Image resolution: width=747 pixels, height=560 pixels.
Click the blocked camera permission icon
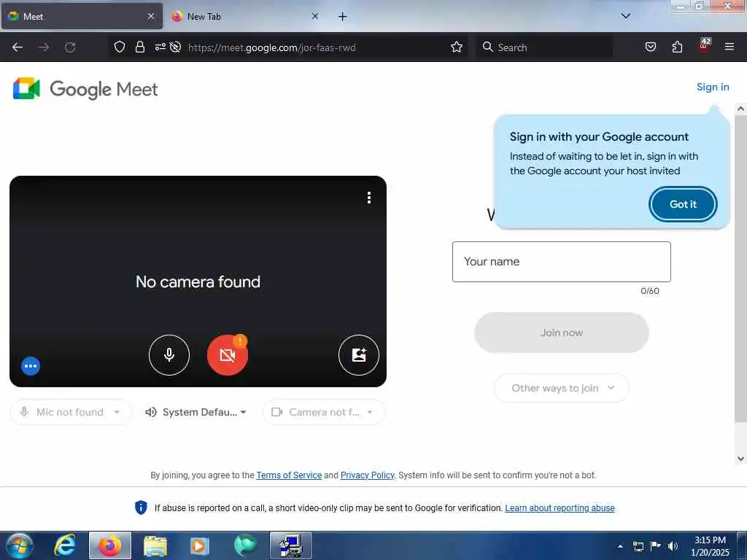(x=175, y=47)
